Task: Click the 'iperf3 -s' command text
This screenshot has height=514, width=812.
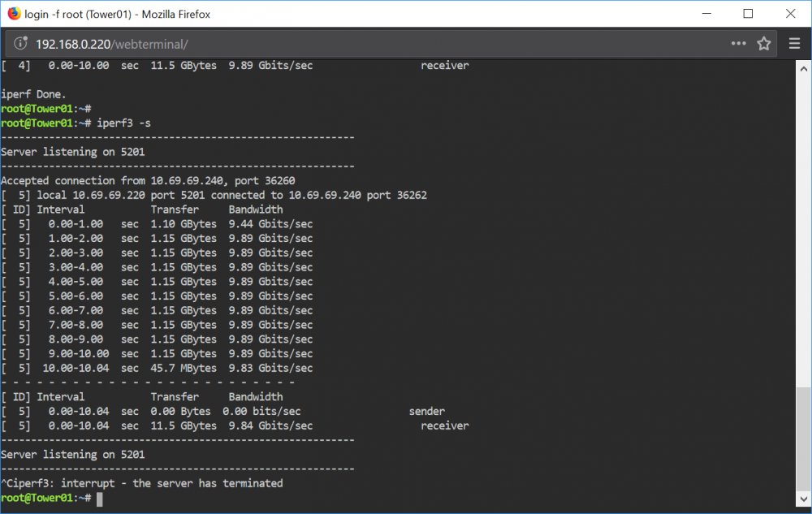Action: (123, 123)
